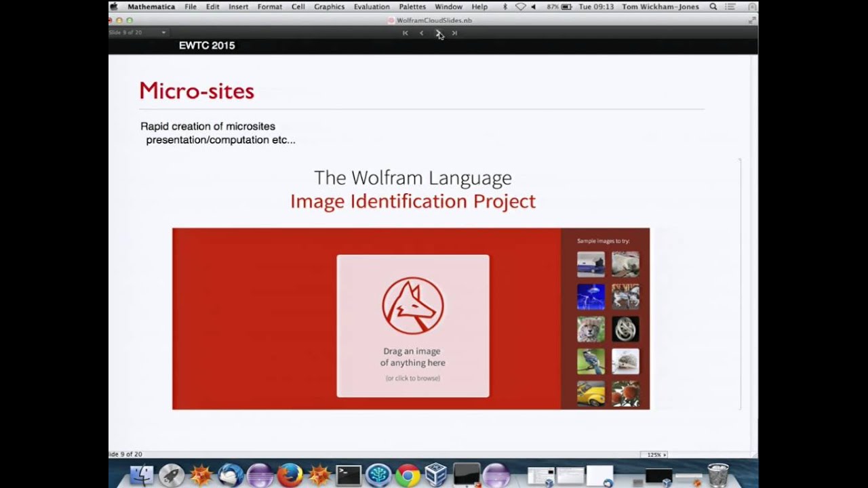Open Terminal from the dock
Image resolution: width=868 pixels, height=488 pixels.
click(x=349, y=475)
